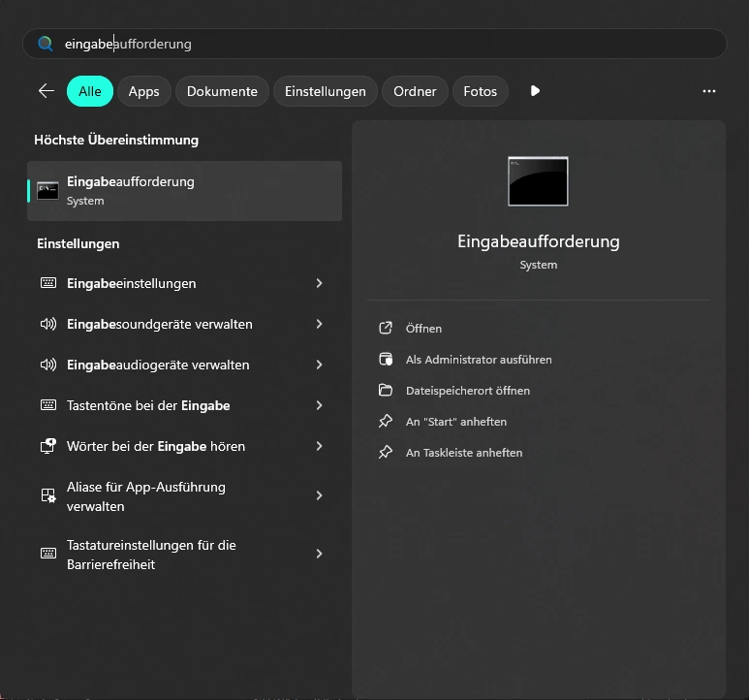749x700 pixels.
Task: Open Eingabesoundgeräte verwalten result
Action: [184, 324]
